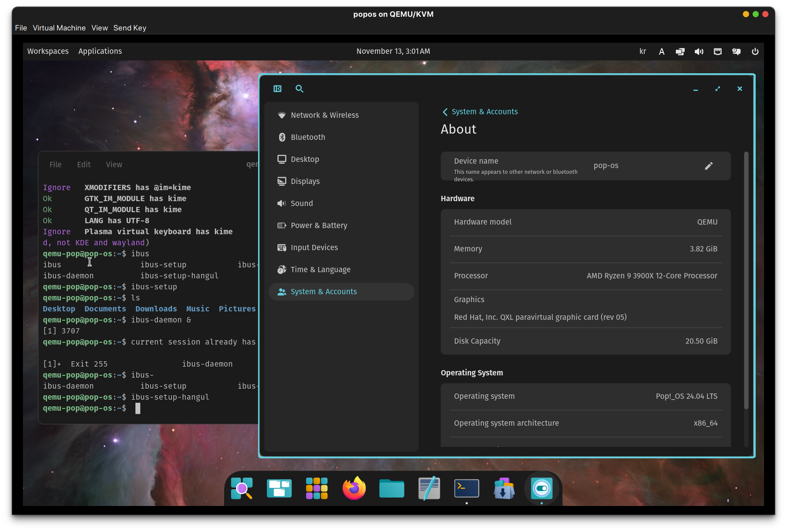Click the Memory 3.82 GiB value

[704, 249]
